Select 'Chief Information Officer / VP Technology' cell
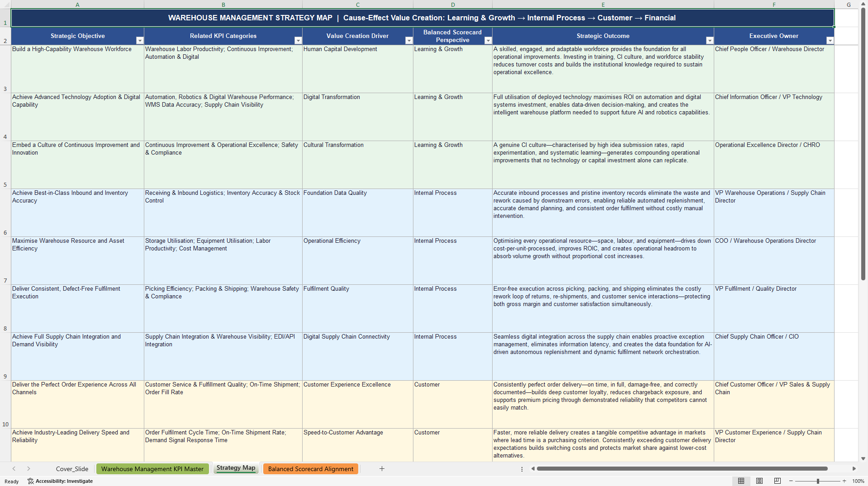The image size is (868, 486). pos(774,117)
